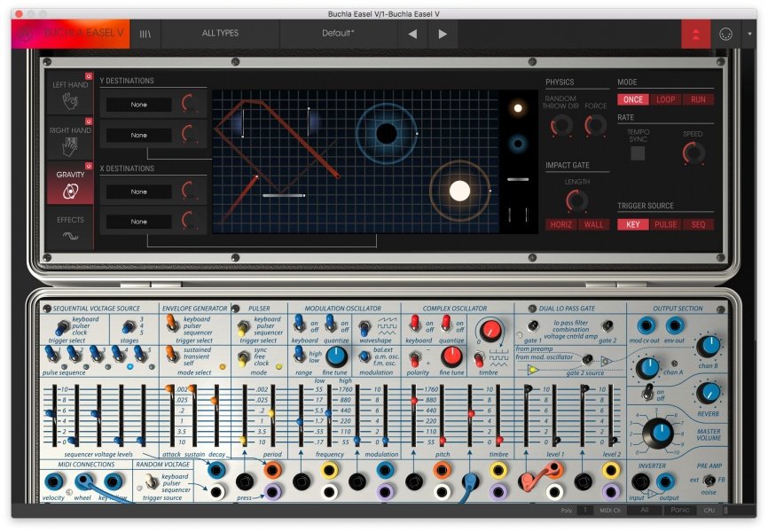Click the Rate Speed knob
Viewport: 768px width, 532px height.
click(694, 153)
